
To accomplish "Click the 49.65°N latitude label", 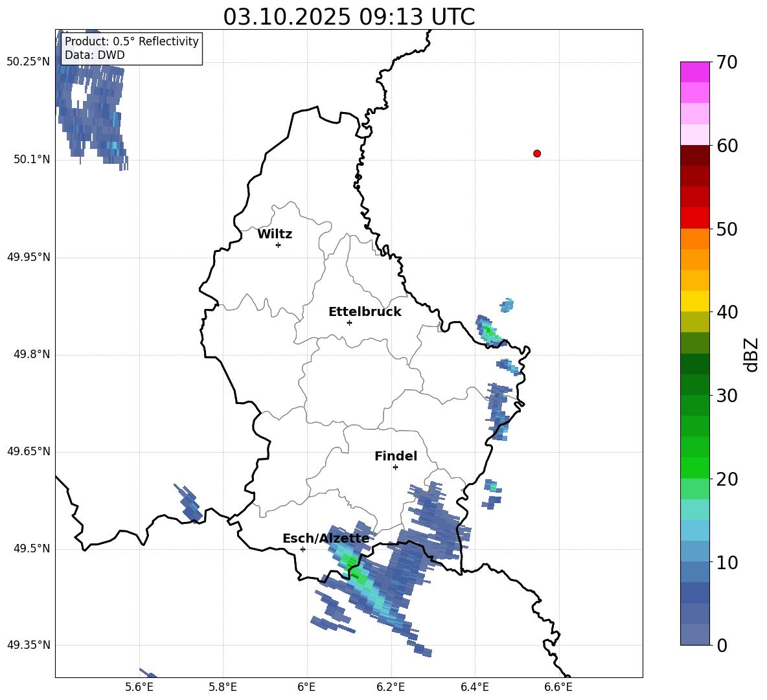I will [x=29, y=451].
